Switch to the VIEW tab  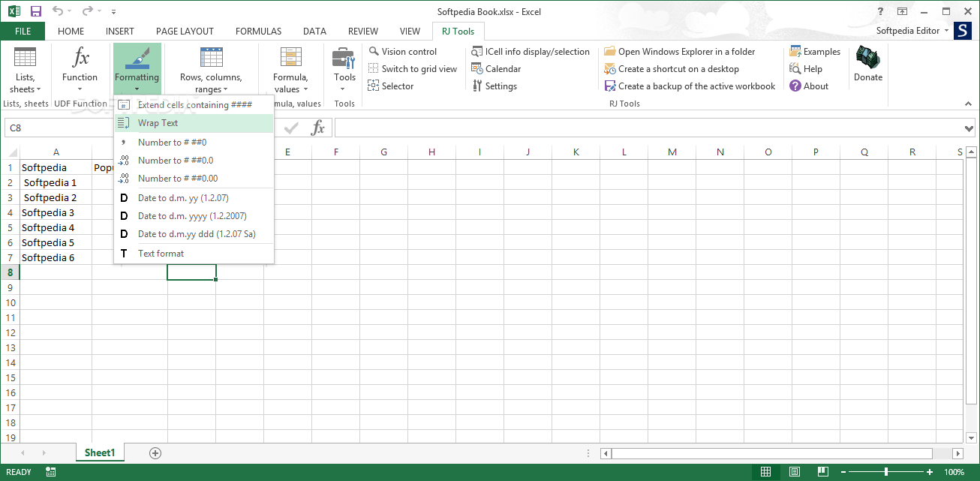[410, 32]
